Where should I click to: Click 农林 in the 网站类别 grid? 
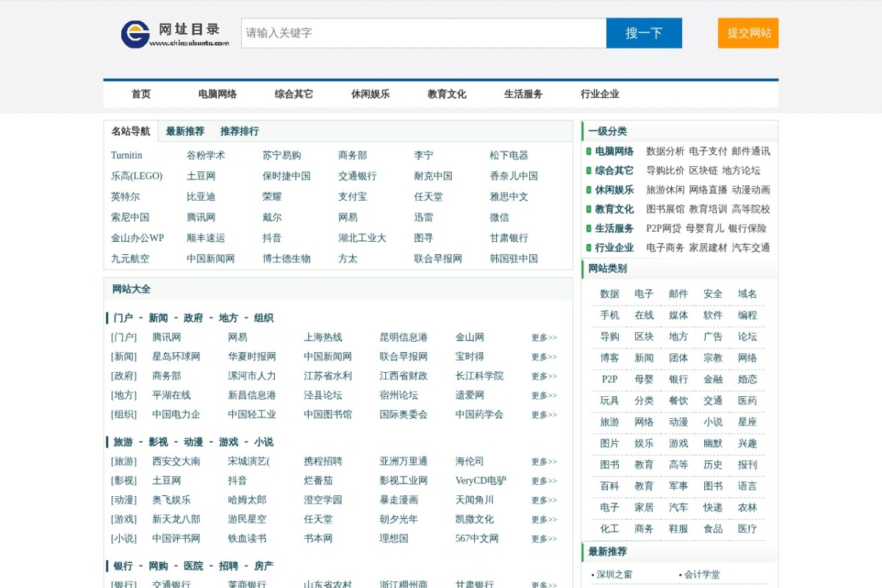click(747, 507)
